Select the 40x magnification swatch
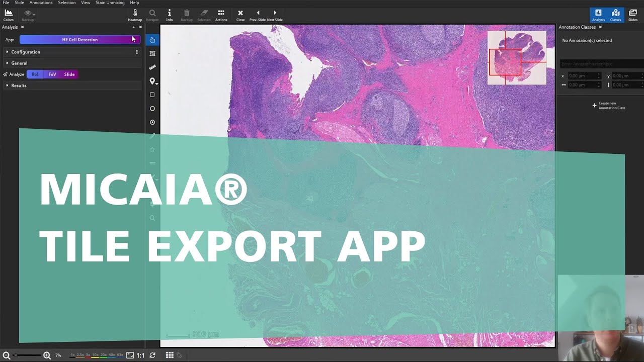 click(112, 355)
